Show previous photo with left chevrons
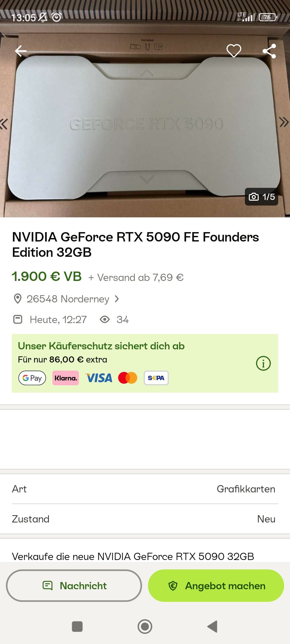The height and width of the screenshot is (644, 290). 4,124
